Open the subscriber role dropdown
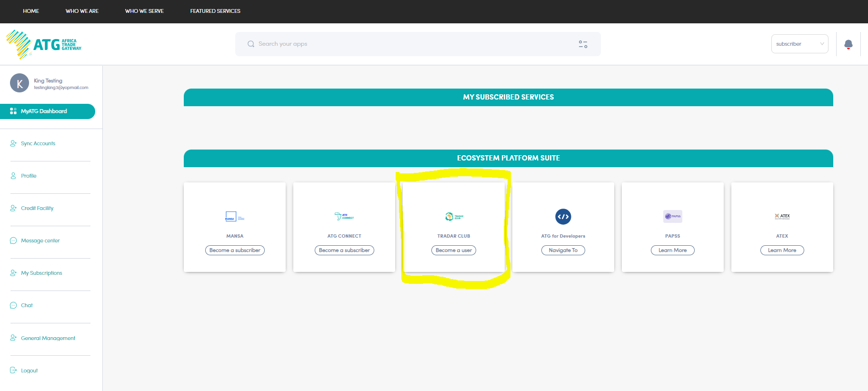Screen dimensions: 868x391 pos(799,44)
